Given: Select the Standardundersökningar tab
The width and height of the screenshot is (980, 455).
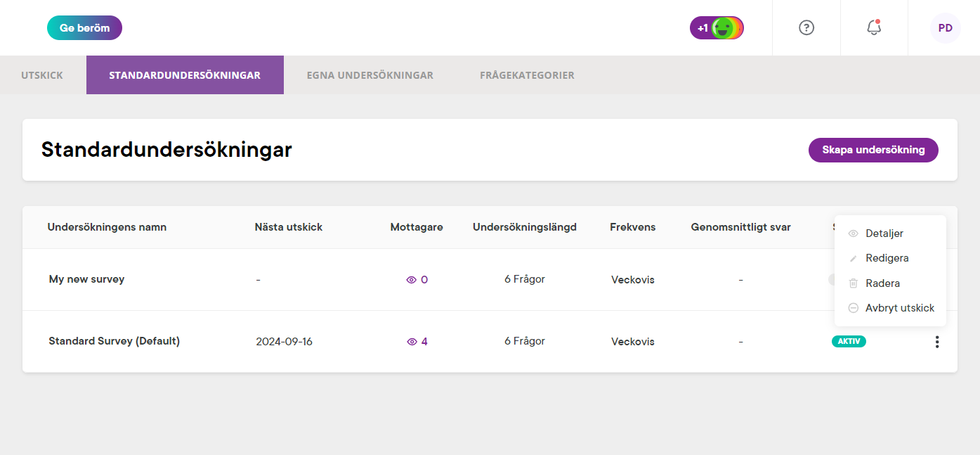Looking at the screenshot, I should tap(185, 75).
